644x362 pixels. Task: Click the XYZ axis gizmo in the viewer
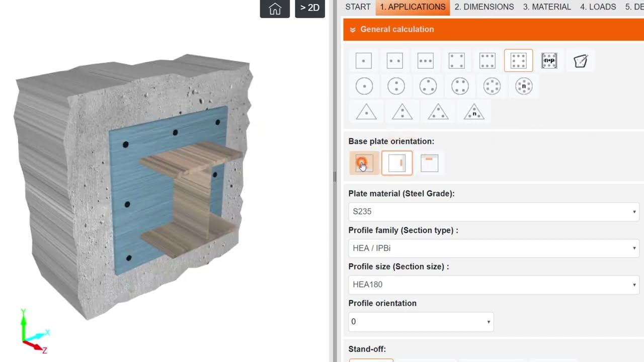pos(34,331)
